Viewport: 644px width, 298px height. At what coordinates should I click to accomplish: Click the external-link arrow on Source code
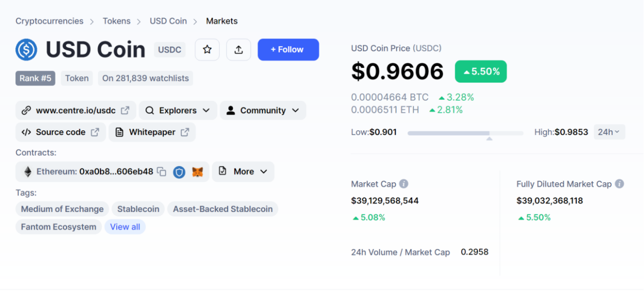(x=95, y=132)
